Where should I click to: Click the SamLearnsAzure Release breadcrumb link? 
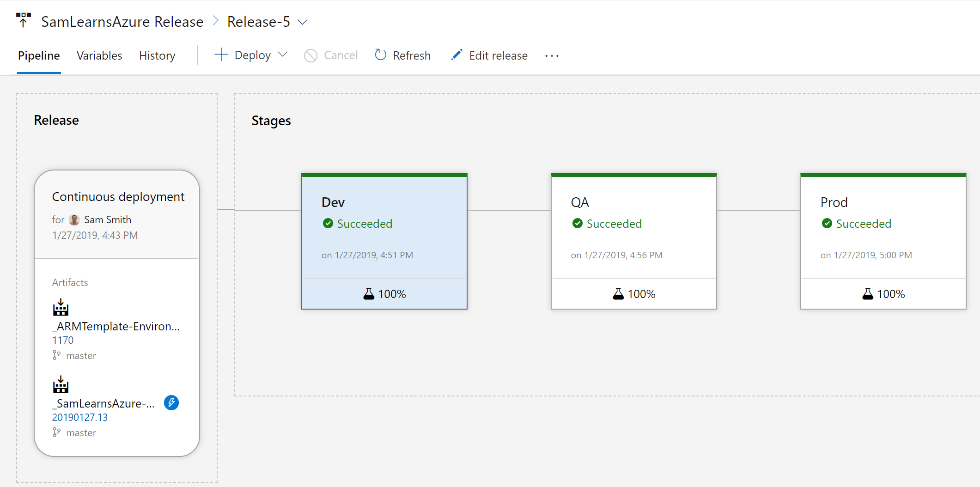point(122,22)
